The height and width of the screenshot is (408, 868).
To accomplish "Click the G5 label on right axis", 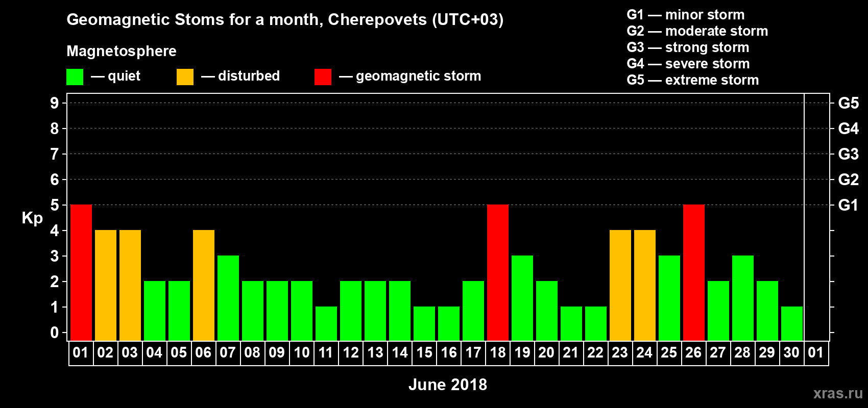I will coord(848,103).
